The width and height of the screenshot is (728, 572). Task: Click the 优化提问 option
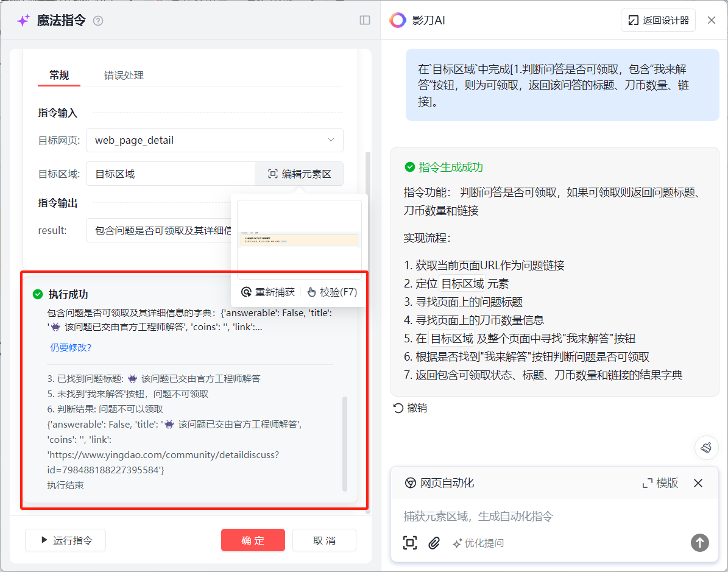pyautogui.click(x=478, y=543)
